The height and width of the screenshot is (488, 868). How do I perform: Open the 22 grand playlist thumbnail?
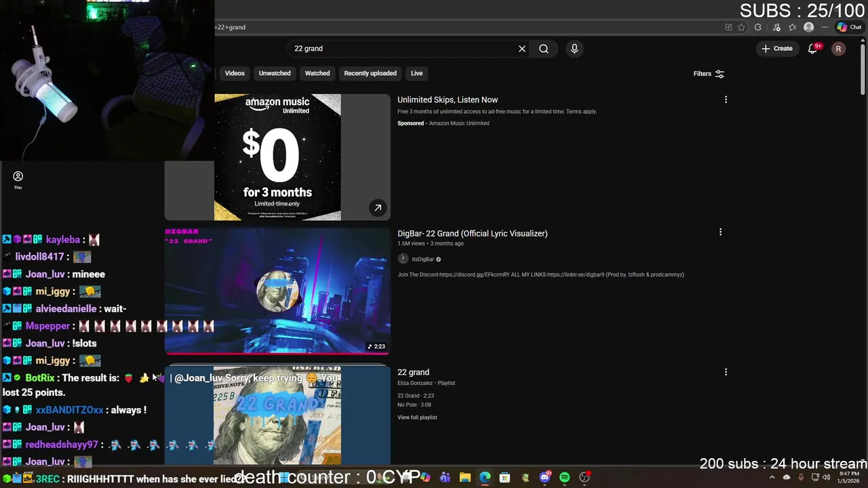(277, 415)
